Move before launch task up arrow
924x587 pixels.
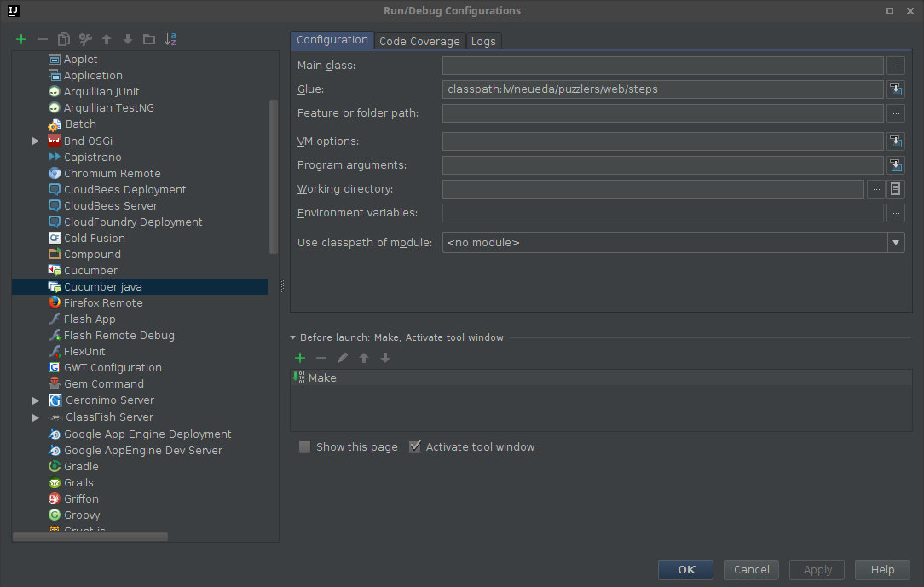(x=364, y=358)
